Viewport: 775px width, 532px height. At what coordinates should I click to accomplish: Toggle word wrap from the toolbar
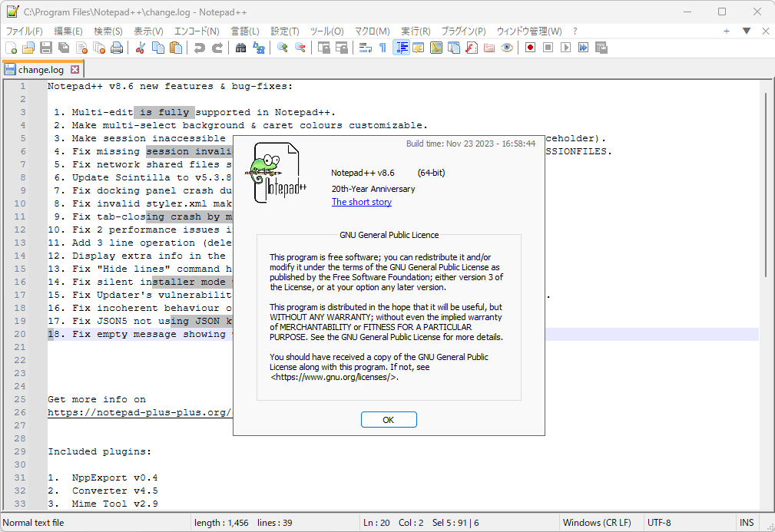pos(362,48)
